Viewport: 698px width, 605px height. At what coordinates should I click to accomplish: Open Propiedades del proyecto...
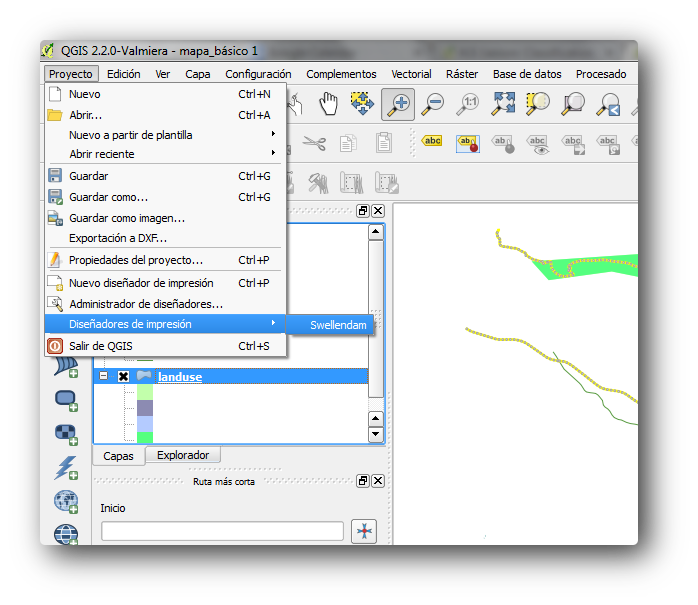165,260
